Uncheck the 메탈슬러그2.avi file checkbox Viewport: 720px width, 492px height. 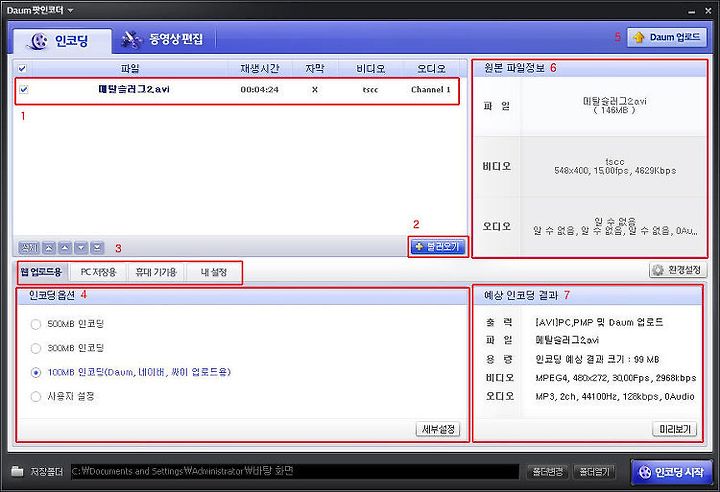click(24, 90)
